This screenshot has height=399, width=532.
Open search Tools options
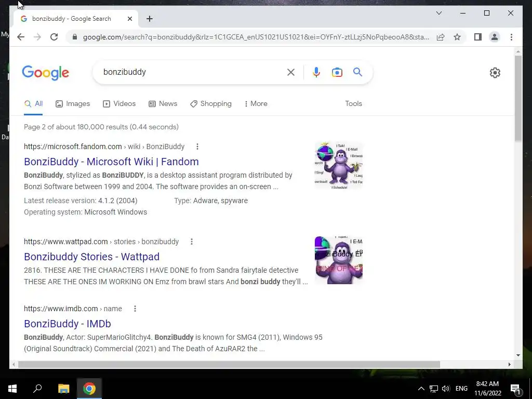(x=353, y=104)
